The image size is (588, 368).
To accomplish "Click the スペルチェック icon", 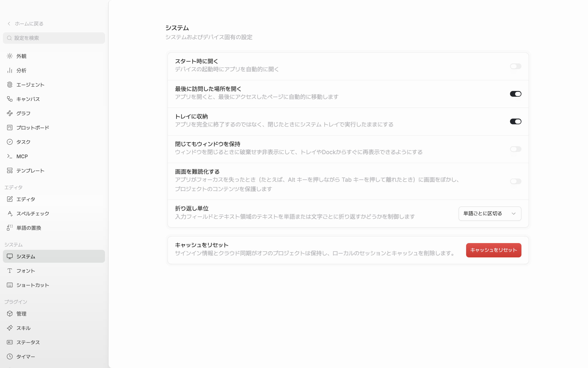I will point(10,213).
